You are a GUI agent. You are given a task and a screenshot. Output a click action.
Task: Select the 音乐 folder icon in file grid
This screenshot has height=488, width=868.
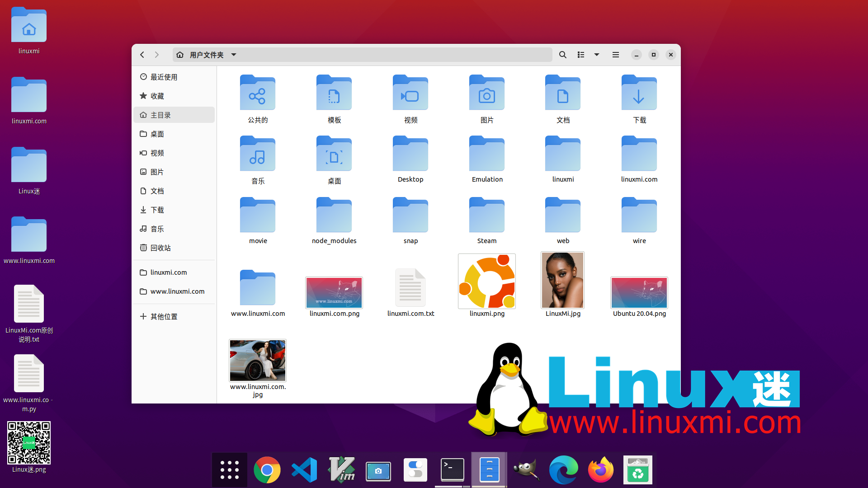coord(258,154)
